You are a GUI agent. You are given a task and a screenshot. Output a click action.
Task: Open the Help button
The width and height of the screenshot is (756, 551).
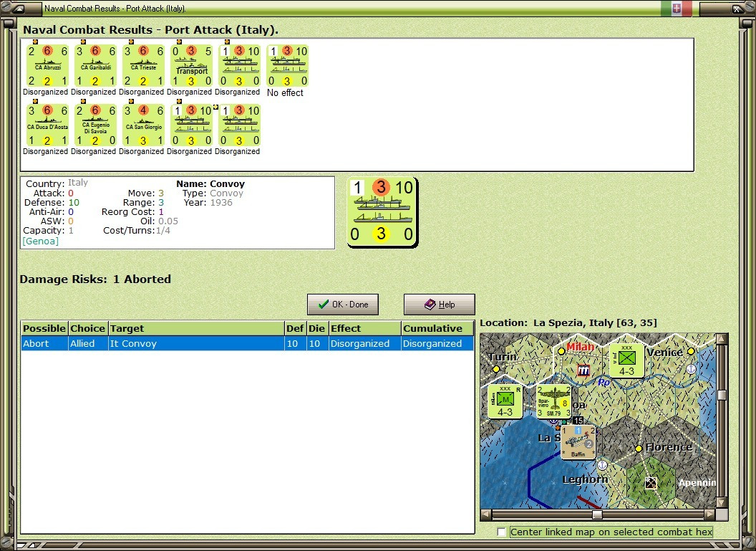point(440,305)
